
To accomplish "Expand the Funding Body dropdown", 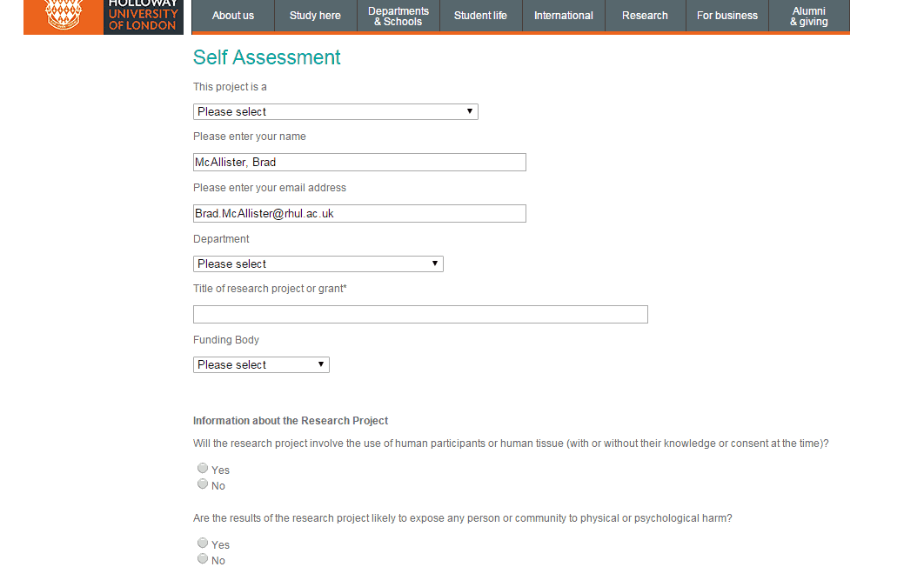I will tap(261, 365).
